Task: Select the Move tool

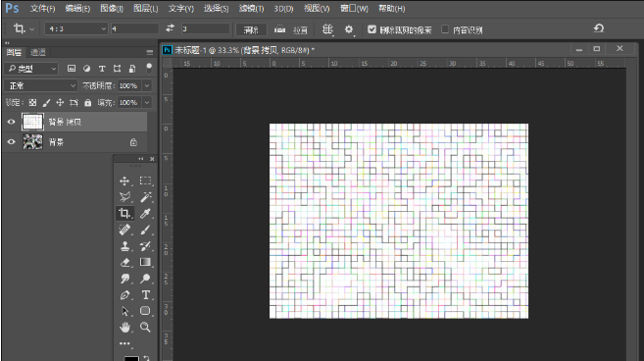Action: (x=124, y=180)
